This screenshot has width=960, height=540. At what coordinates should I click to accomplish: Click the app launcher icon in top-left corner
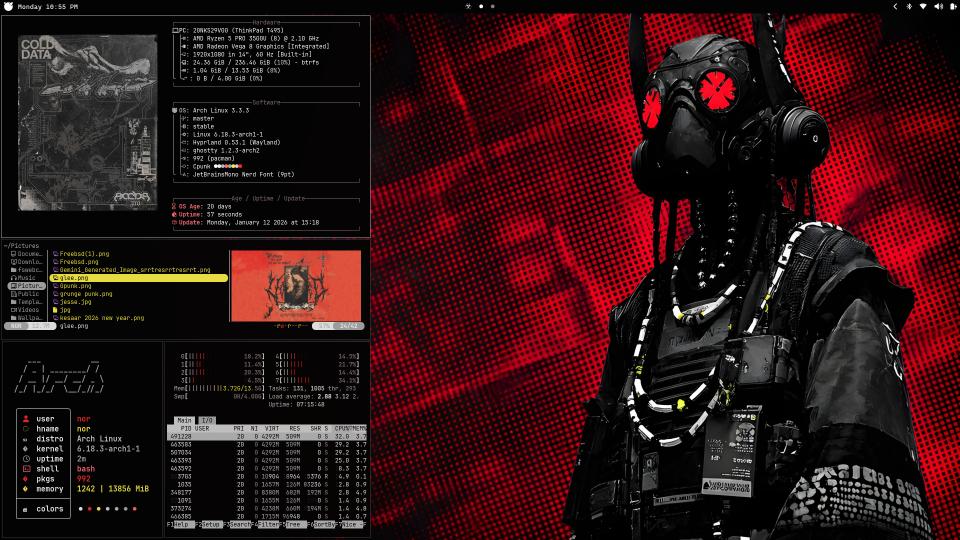tap(8, 6)
